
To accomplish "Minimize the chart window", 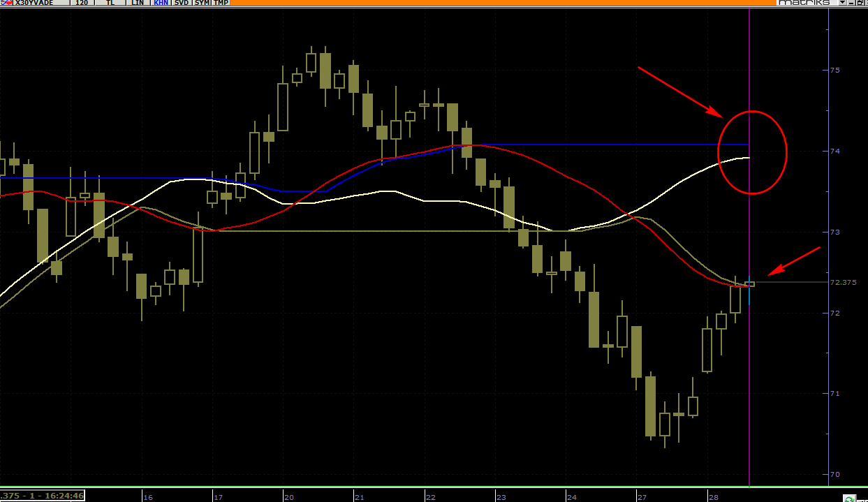I will [852, 3].
